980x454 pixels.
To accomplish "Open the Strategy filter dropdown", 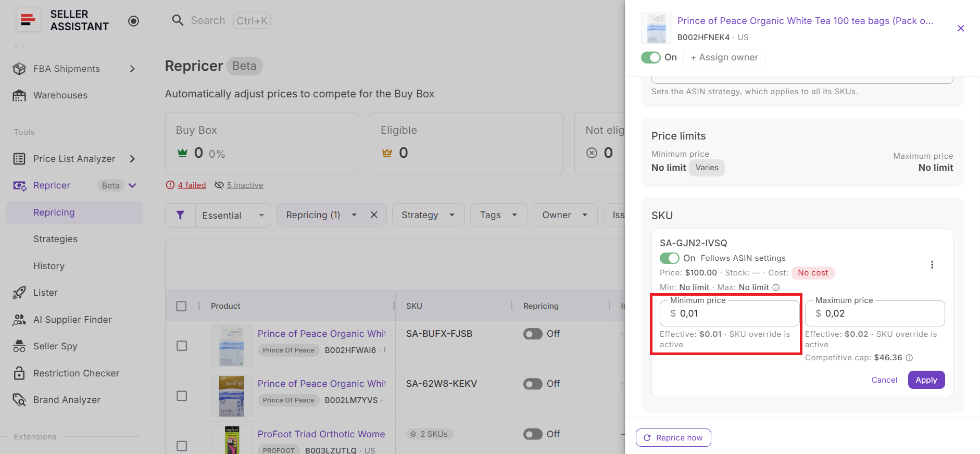I will click(428, 215).
